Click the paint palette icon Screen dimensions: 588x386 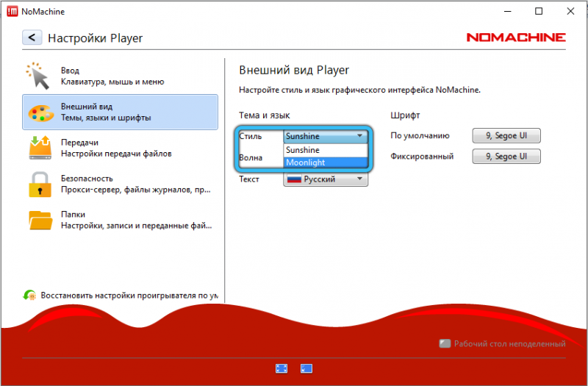click(40, 113)
